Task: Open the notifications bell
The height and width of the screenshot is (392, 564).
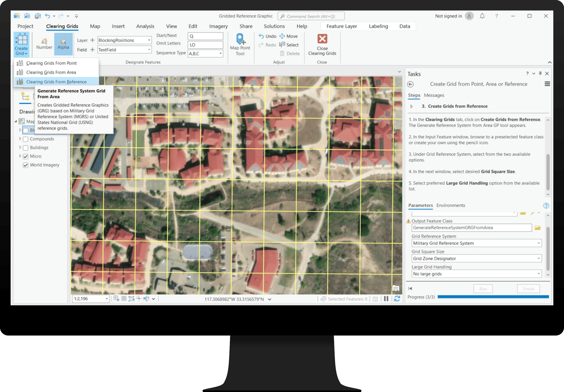Action: (x=482, y=16)
